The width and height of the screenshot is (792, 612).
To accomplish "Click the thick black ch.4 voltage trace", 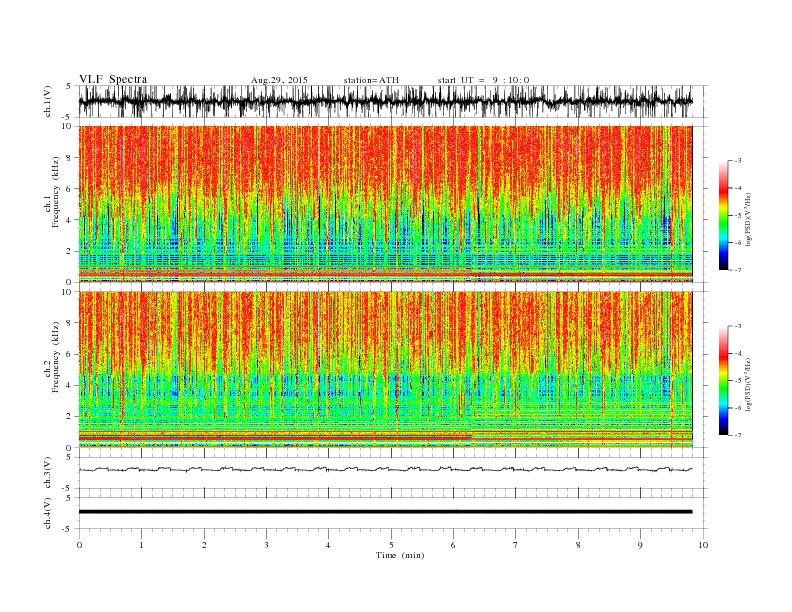I will tap(385, 512).
